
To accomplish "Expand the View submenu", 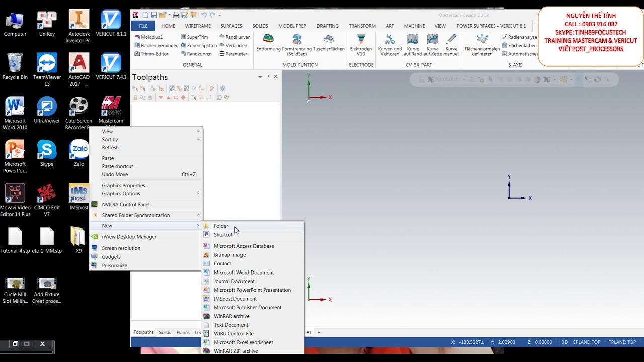I will [146, 131].
